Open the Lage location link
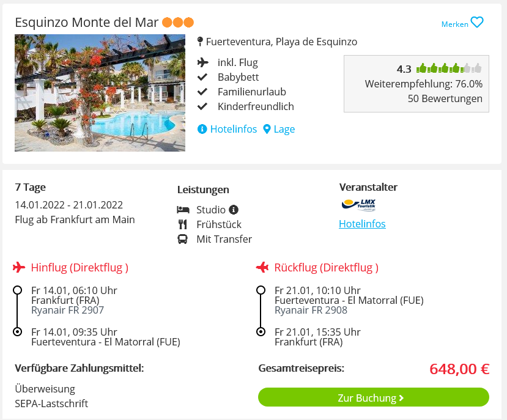Image resolution: width=507 pixels, height=420 pixels. click(x=284, y=129)
